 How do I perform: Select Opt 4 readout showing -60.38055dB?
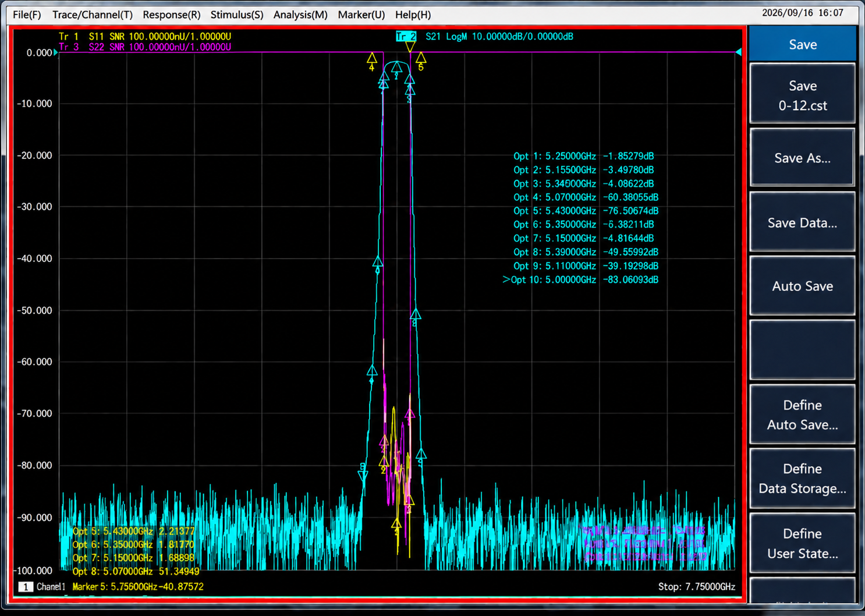586,197
